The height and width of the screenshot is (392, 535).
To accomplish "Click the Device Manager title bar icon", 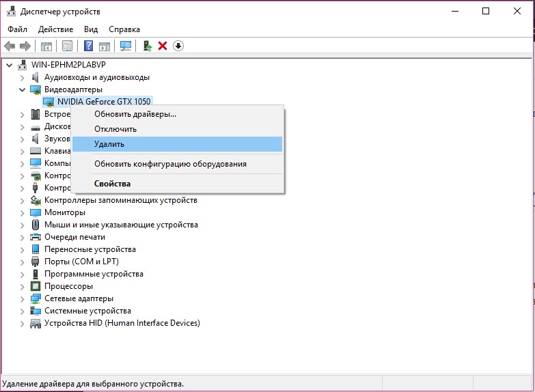I will [x=11, y=11].
